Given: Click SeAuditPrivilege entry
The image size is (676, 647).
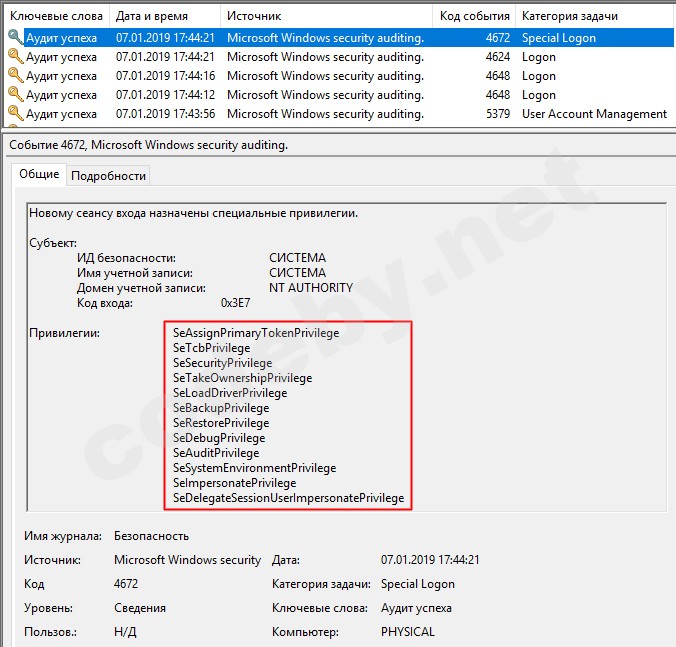Looking at the screenshot, I should [x=216, y=453].
